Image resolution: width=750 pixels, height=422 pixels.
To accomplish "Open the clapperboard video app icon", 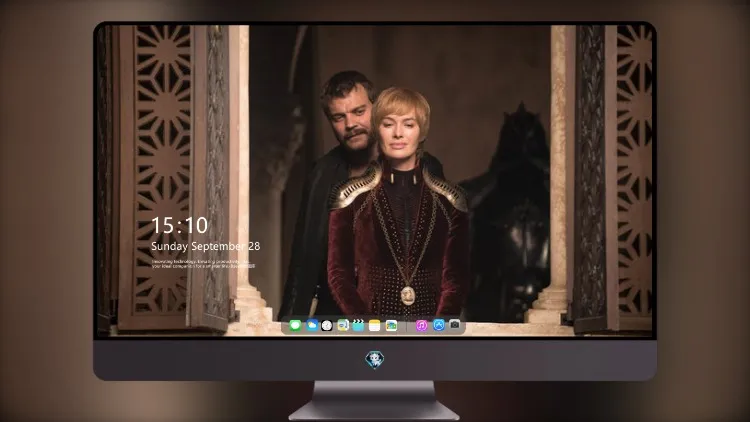I will click(358, 326).
